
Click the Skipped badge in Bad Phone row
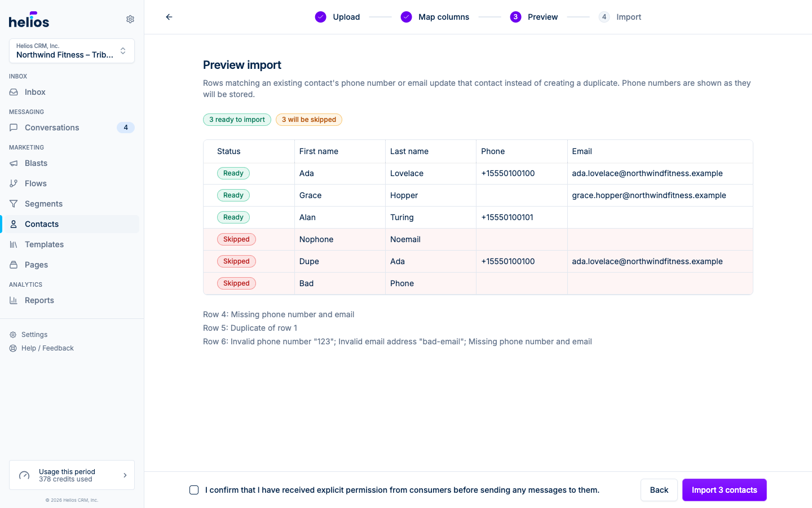(236, 283)
